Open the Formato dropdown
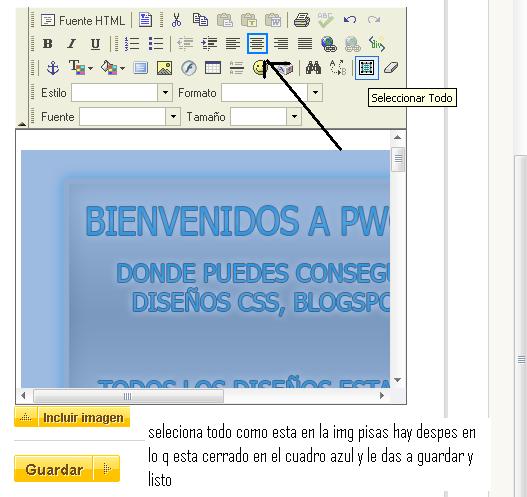Screen dimensions: 527x497 [x=315, y=92]
